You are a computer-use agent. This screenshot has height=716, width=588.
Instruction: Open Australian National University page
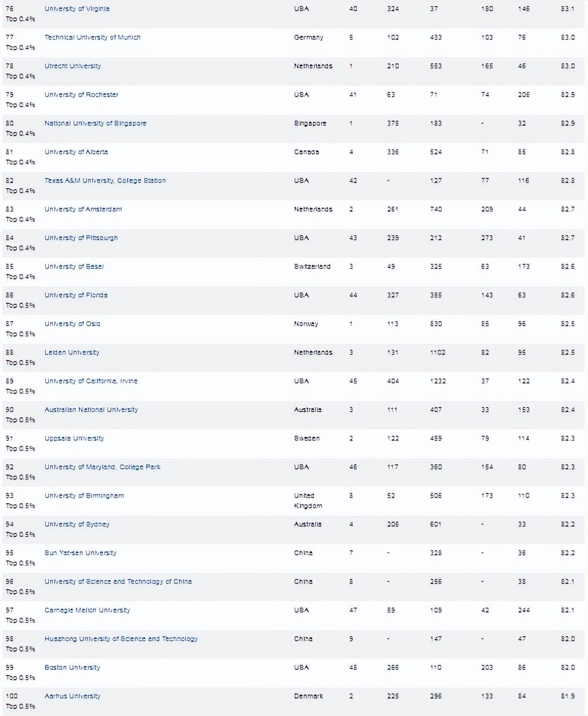91,410
